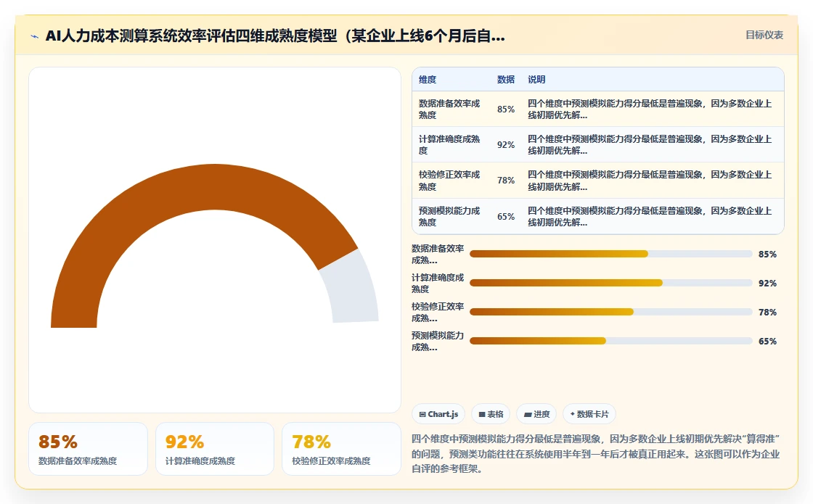Image resolution: width=813 pixels, height=504 pixels.
Task: Click the 85% 数据准备效率成熟度 stat card
Action: [x=88, y=449]
